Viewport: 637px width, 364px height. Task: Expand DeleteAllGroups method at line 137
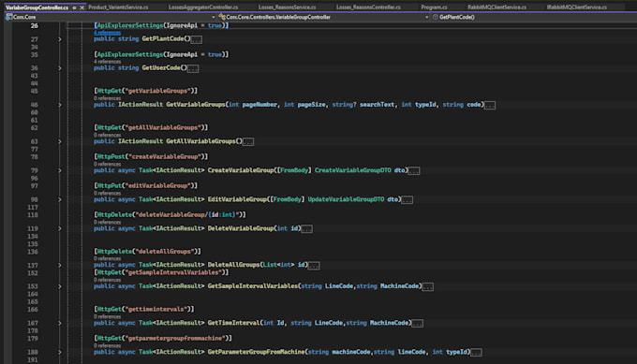pyautogui.click(x=60, y=266)
